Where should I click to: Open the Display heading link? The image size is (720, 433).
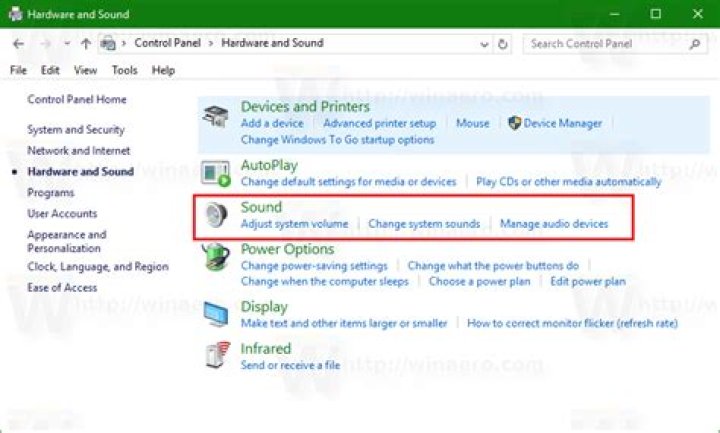click(x=264, y=307)
